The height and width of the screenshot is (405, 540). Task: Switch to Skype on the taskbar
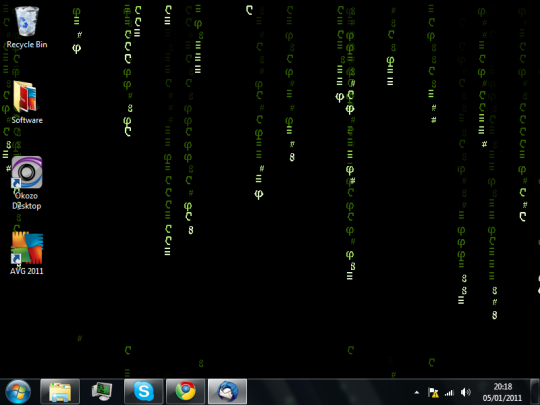pos(144,392)
